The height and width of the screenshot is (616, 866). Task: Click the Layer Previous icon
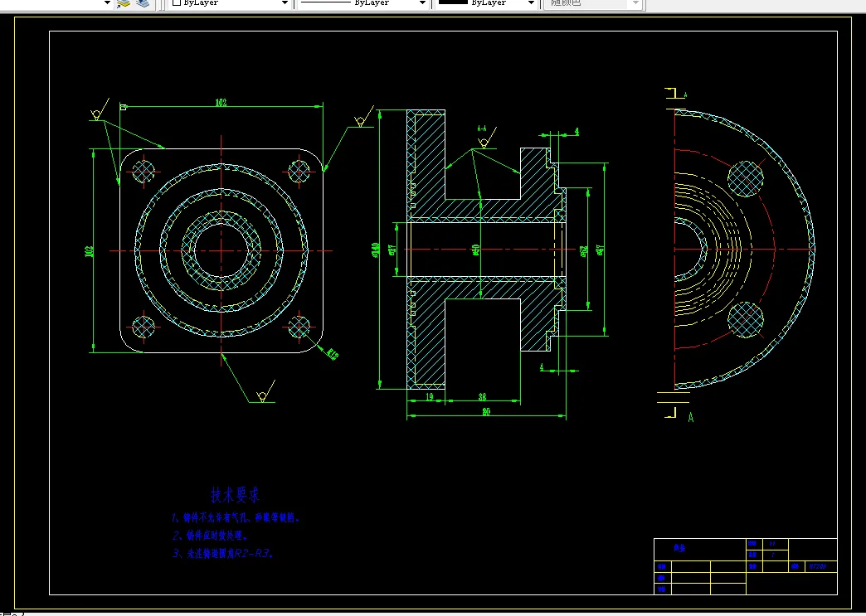pyautogui.click(x=143, y=3)
